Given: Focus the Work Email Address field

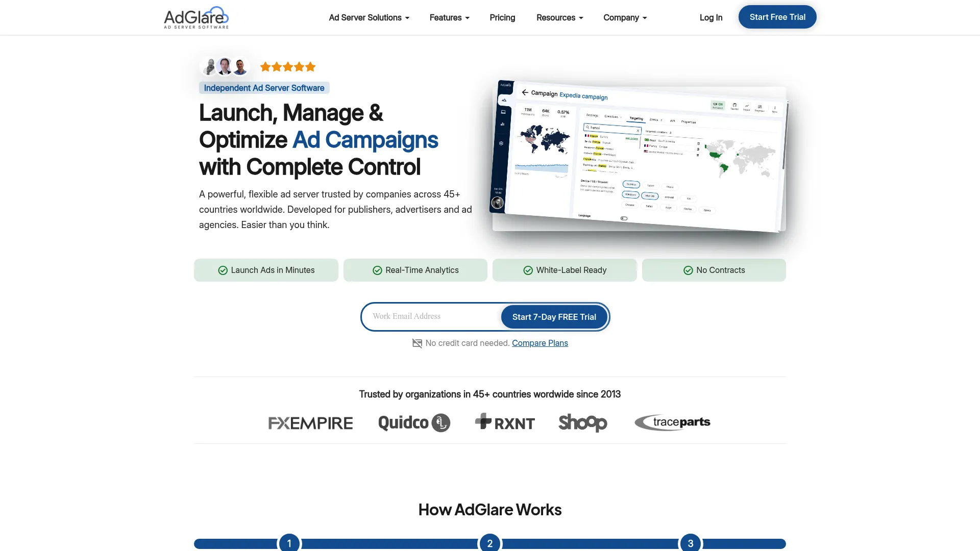Looking at the screenshot, I should pos(431,316).
